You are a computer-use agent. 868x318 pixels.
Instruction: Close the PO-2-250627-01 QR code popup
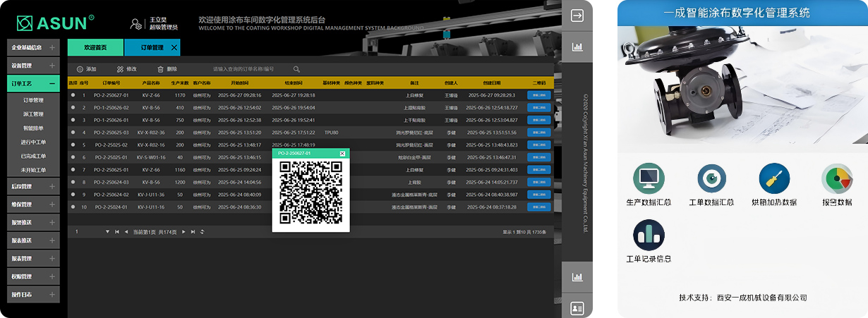coord(342,153)
